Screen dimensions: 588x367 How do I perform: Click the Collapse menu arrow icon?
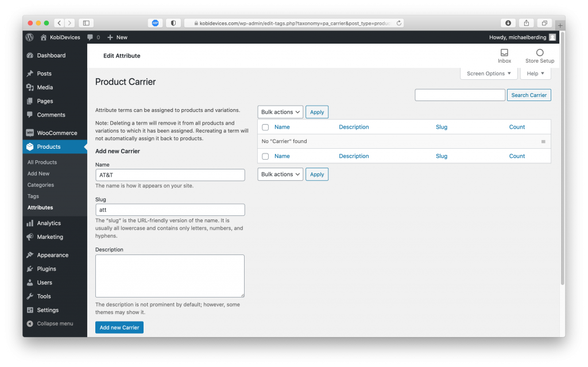click(x=30, y=323)
